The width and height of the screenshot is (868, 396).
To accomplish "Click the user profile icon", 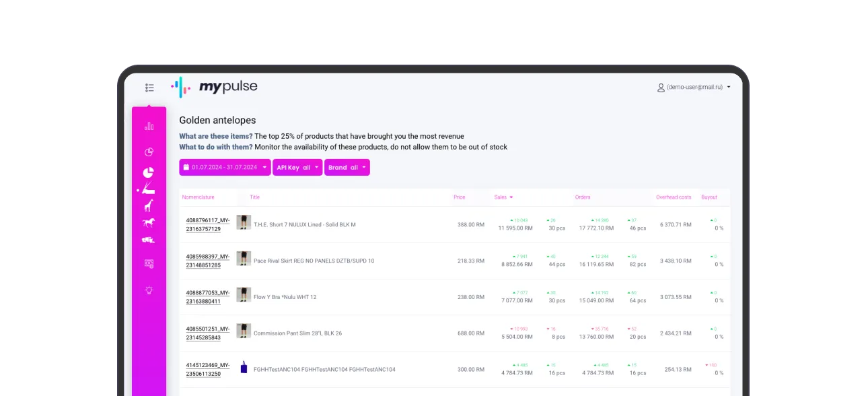I will [x=661, y=88].
